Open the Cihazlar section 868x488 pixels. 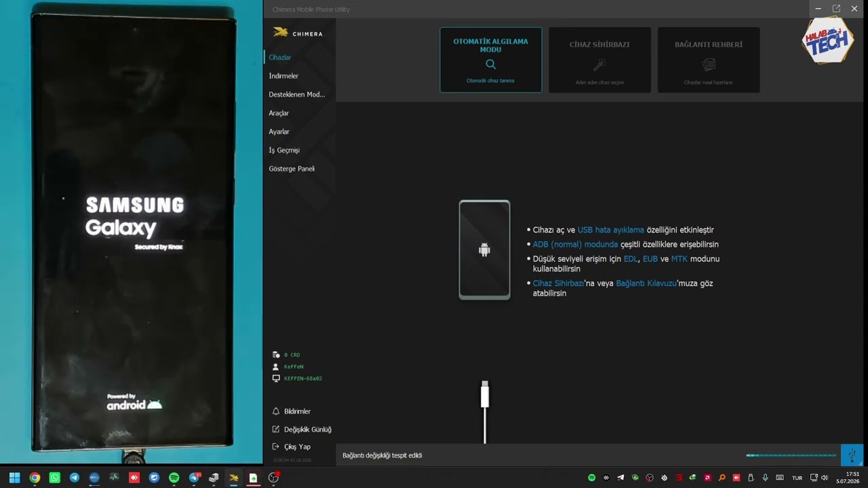coord(280,58)
